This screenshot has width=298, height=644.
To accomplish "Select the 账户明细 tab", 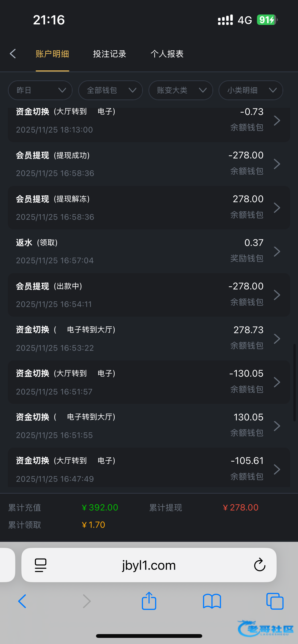I will click(x=52, y=54).
